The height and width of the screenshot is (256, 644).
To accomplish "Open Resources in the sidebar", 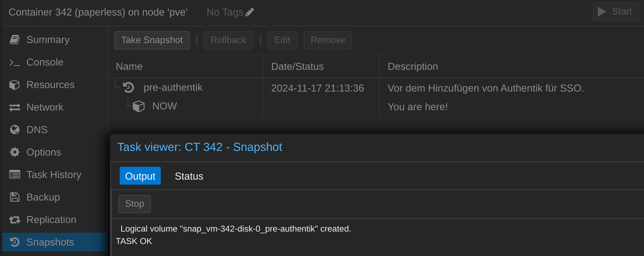I will (x=54, y=85).
